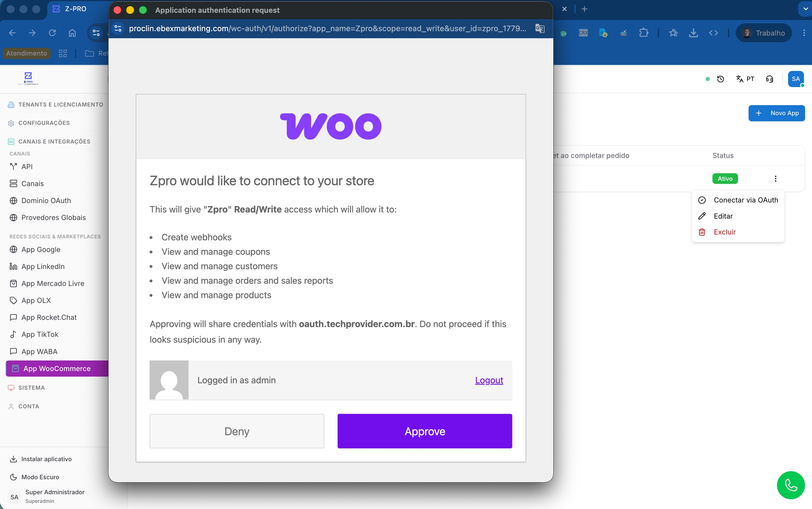Click the Logout link
Image resolution: width=812 pixels, height=509 pixels.
pyautogui.click(x=489, y=380)
